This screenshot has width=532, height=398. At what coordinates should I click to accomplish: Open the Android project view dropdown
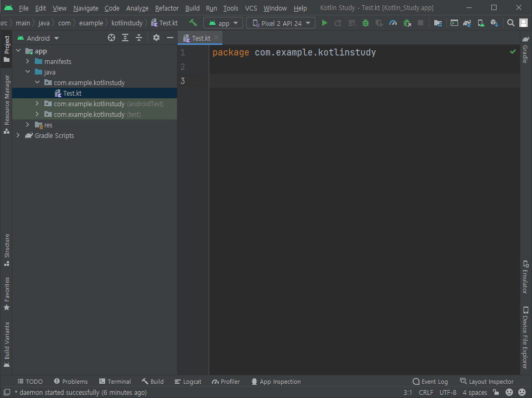(x=38, y=38)
